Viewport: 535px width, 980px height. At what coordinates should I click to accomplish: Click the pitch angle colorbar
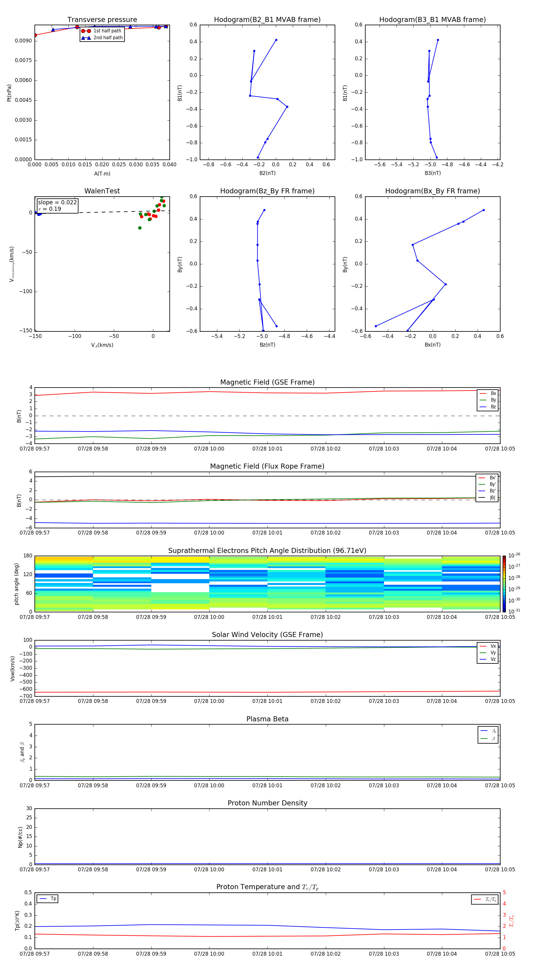point(504,584)
